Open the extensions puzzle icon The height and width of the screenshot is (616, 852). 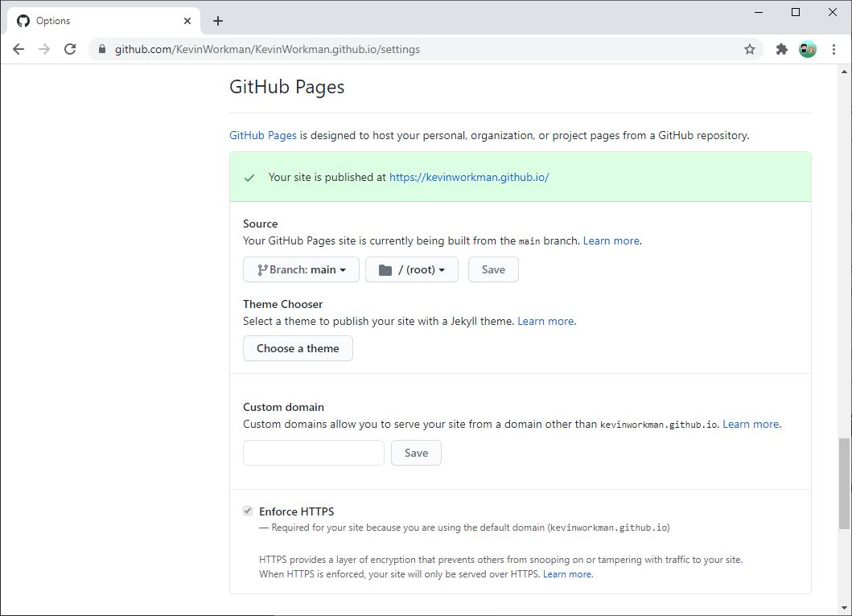pos(781,49)
